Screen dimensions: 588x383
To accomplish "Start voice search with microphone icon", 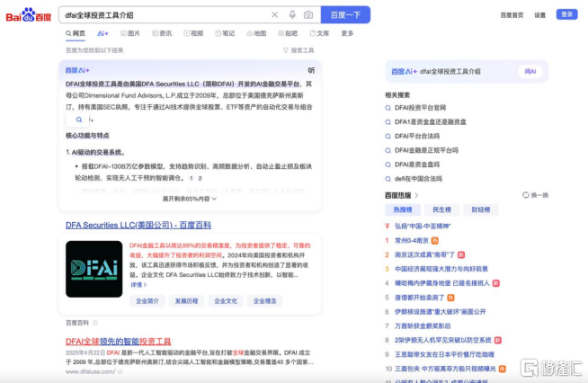I will click(292, 14).
